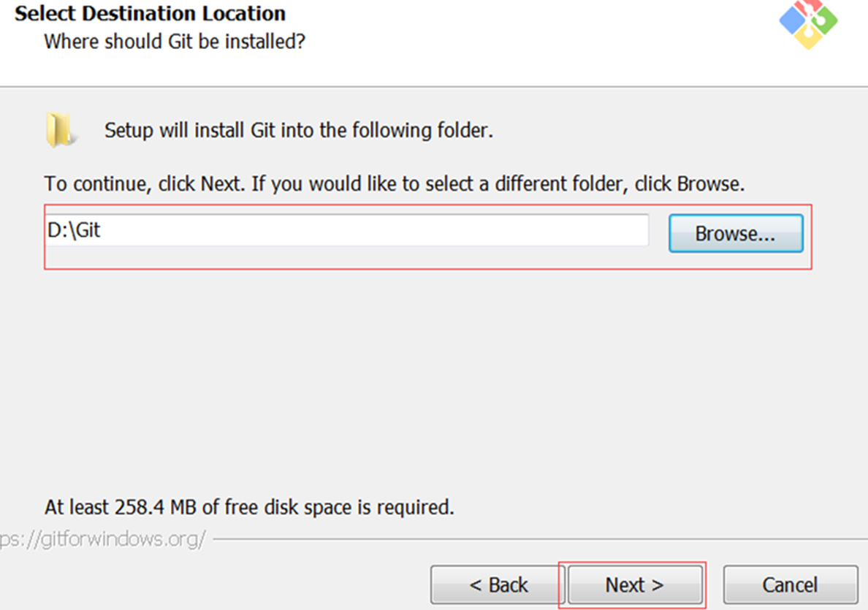Click the Back button
Image resolution: width=868 pixels, height=610 pixels.
point(495,584)
